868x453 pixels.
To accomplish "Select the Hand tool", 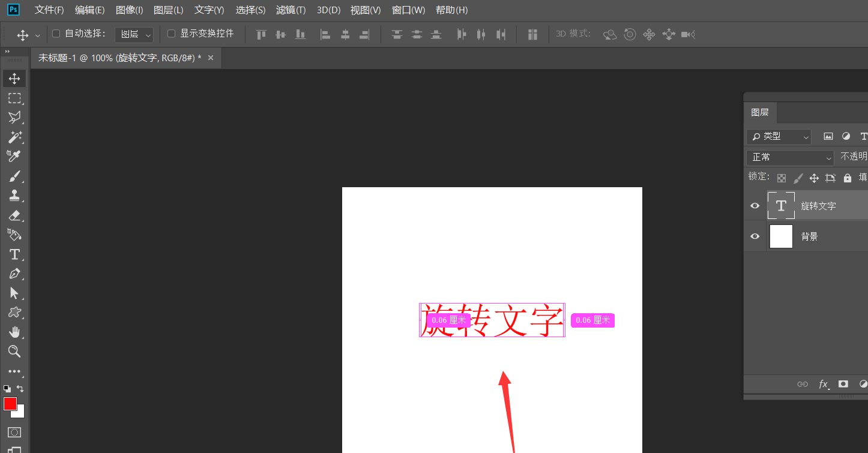I will pyautogui.click(x=14, y=332).
